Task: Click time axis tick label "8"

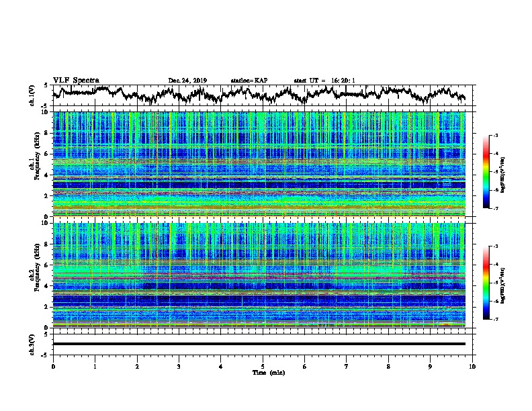Action: tap(388, 367)
